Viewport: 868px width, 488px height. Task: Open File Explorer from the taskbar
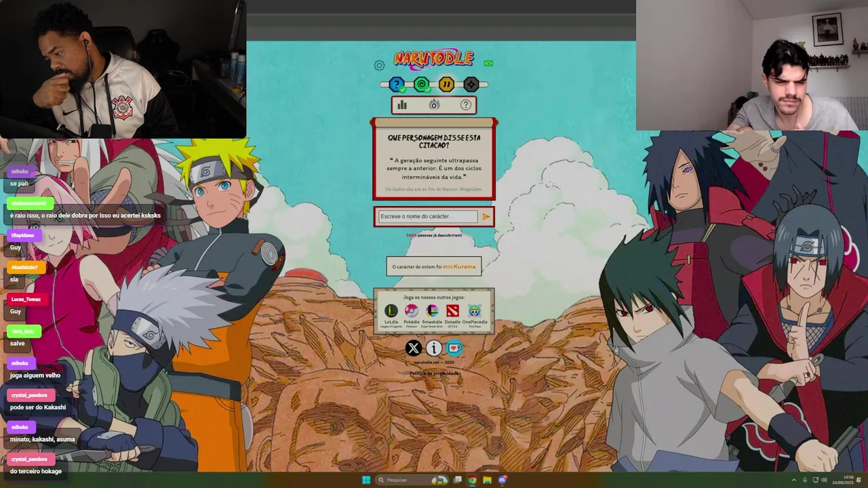coord(487,480)
